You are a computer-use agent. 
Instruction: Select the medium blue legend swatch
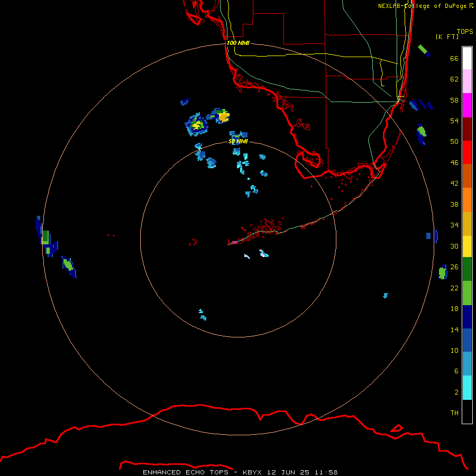[467, 340]
